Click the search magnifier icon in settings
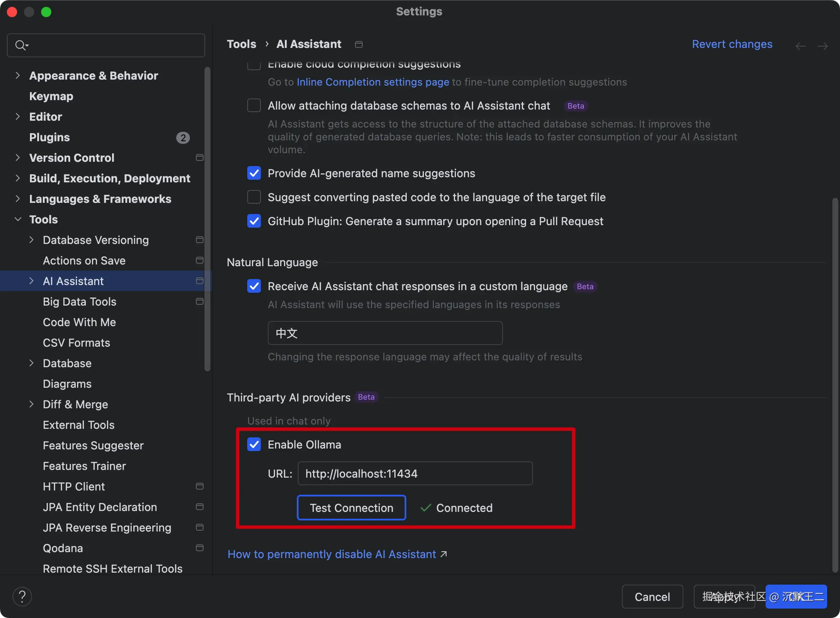The image size is (840, 618). pyautogui.click(x=21, y=45)
